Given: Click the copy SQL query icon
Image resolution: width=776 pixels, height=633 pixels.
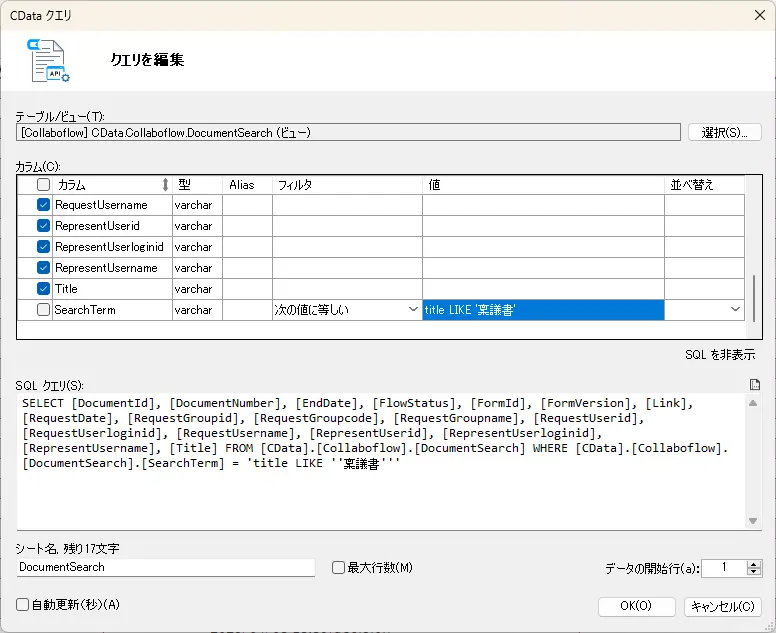Looking at the screenshot, I should [x=754, y=385].
